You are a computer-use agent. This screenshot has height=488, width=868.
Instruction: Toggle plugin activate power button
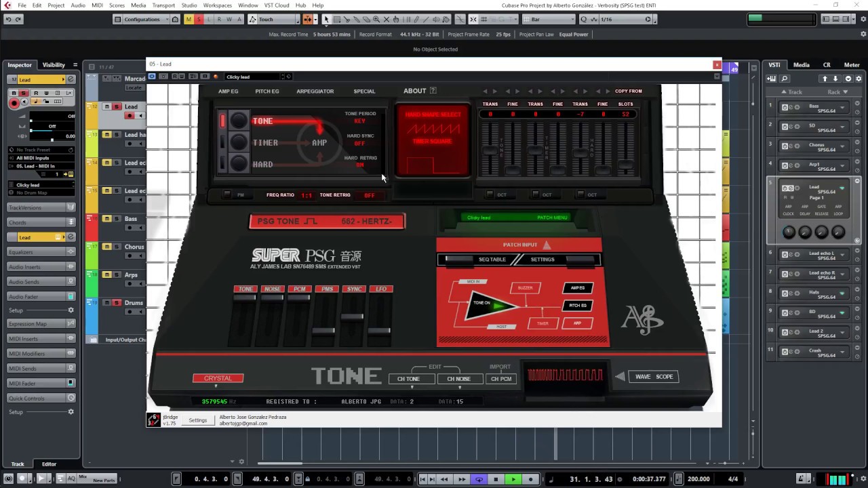click(x=152, y=77)
